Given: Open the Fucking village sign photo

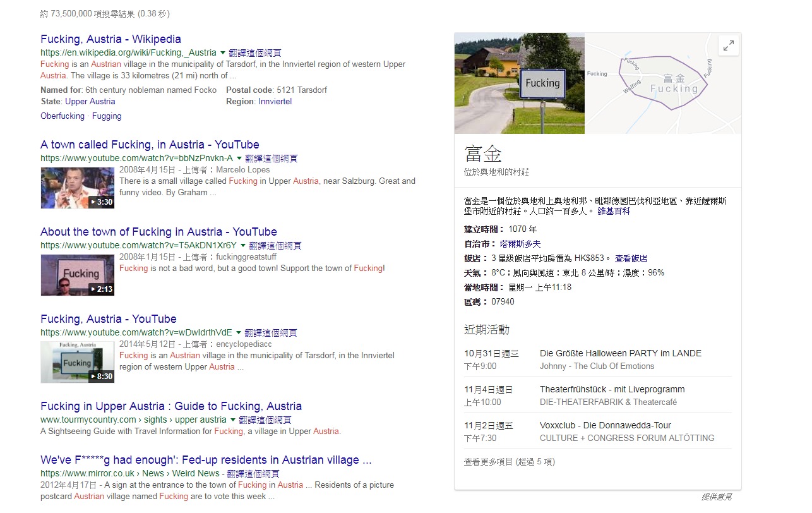Looking at the screenshot, I should click(520, 83).
